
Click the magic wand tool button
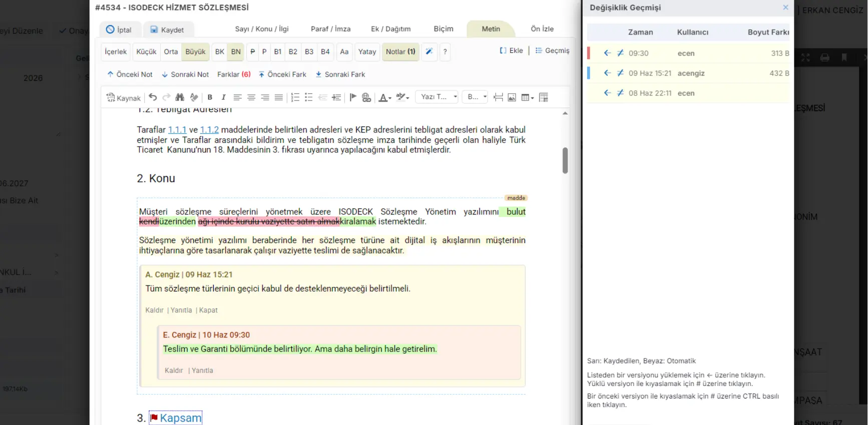coord(429,51)
